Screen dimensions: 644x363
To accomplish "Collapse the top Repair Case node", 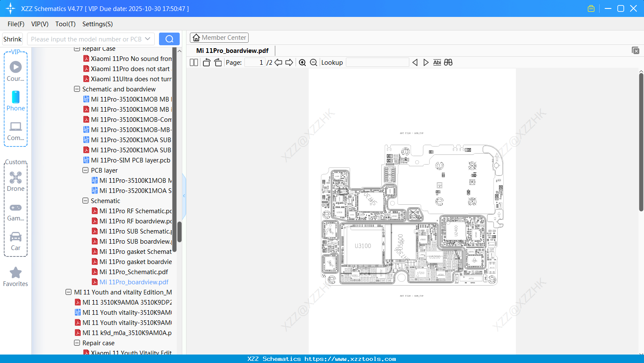I will [77, 49].
